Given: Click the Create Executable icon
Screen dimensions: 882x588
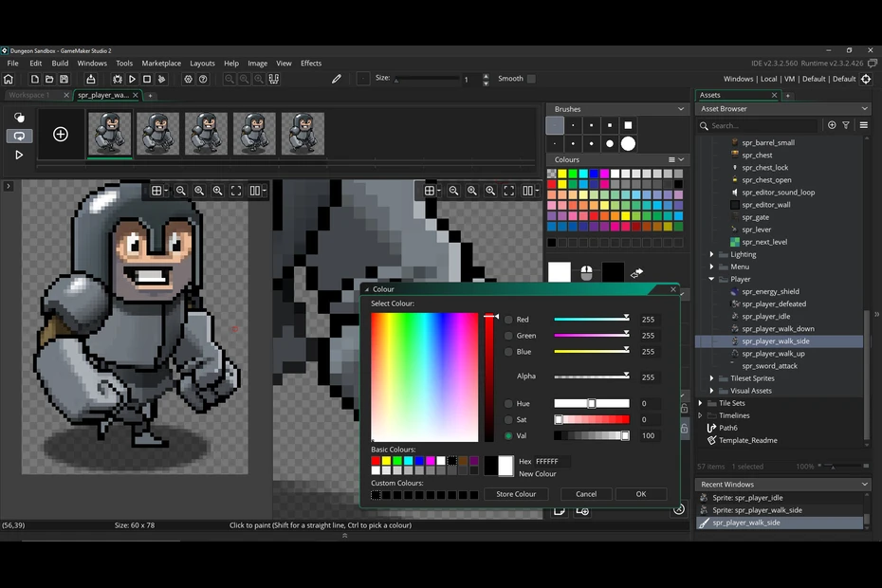Looking at the screenshot, I should click(90, 80).
